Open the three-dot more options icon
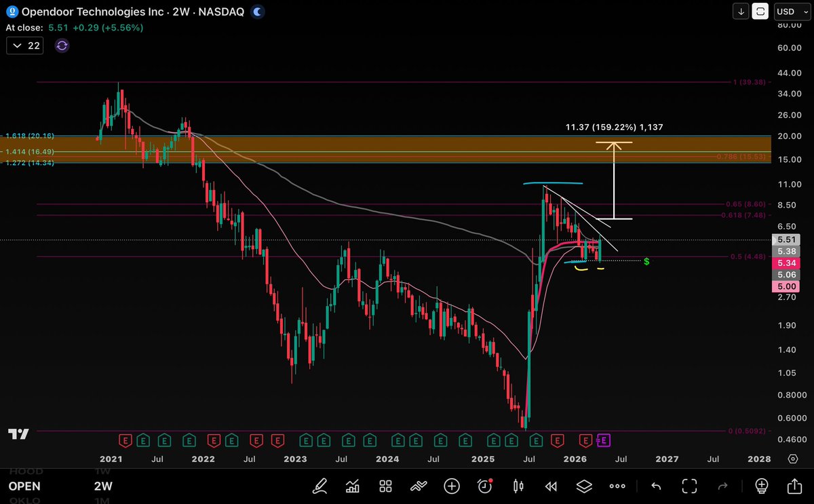 coord(617,486)
